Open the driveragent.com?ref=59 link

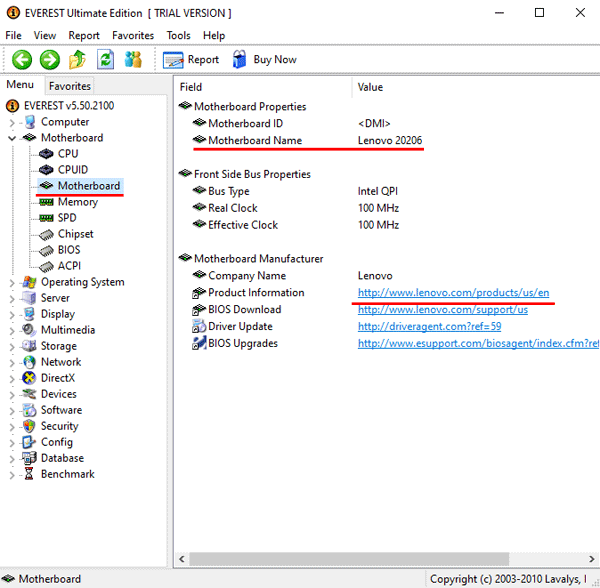click(x=429, y=326)
